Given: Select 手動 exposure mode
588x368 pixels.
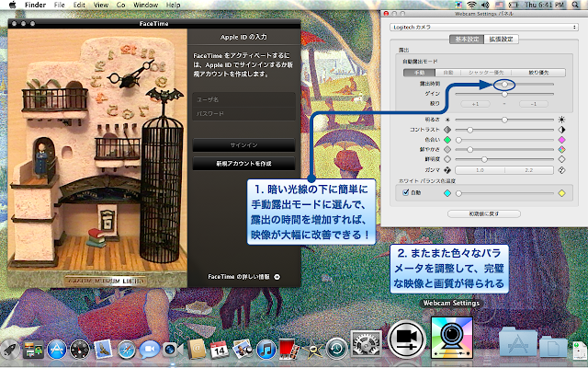Looking at the screenshot, I should coord(419,73).
